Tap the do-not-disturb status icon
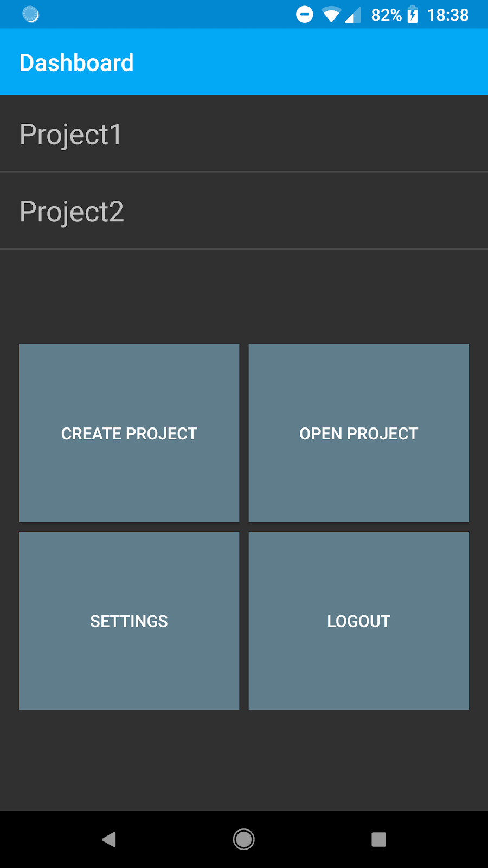This screenshot has width=488, height=868. click(x=304, y=15)
